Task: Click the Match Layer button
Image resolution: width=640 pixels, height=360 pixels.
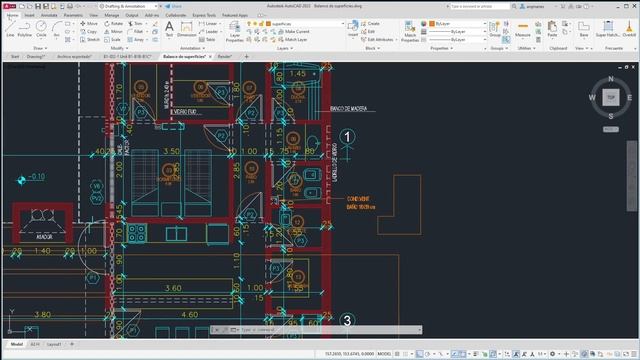Action: coord(293,40)
